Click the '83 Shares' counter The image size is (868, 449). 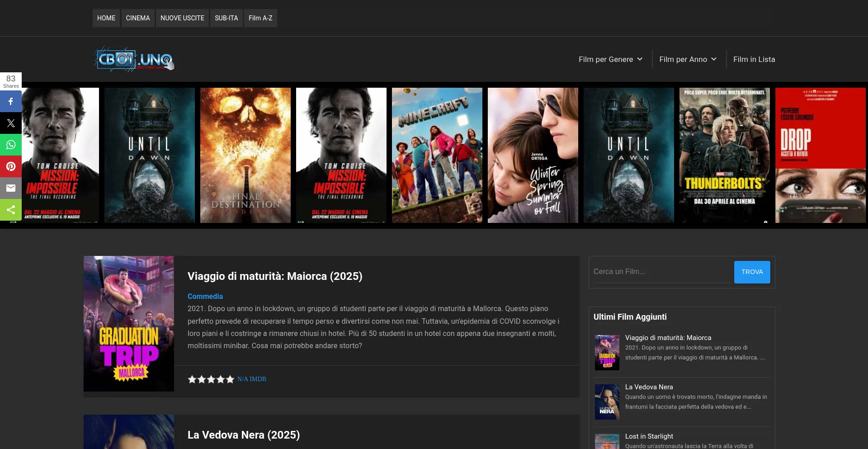click(x=11, y=81)
